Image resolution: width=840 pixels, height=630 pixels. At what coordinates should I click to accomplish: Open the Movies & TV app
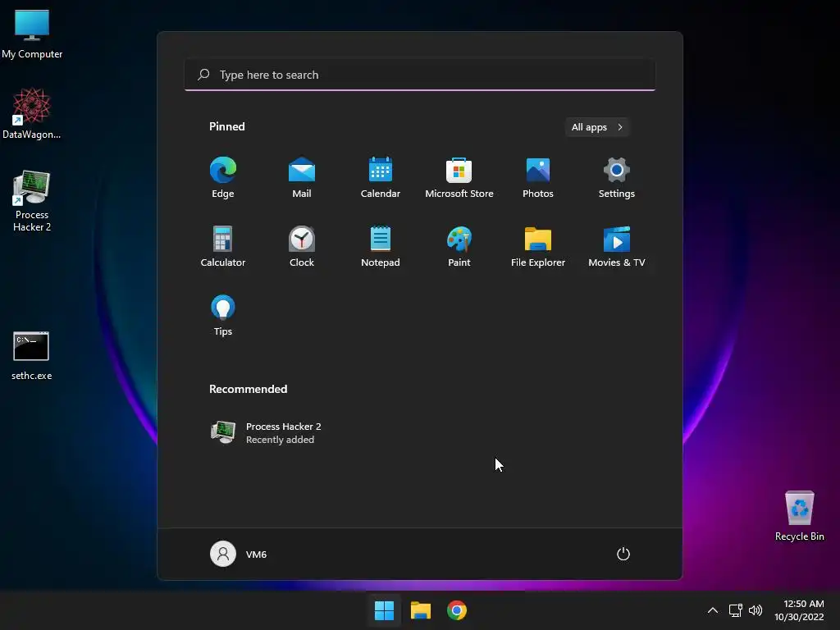pyautogui.click(x=617, y=246)
